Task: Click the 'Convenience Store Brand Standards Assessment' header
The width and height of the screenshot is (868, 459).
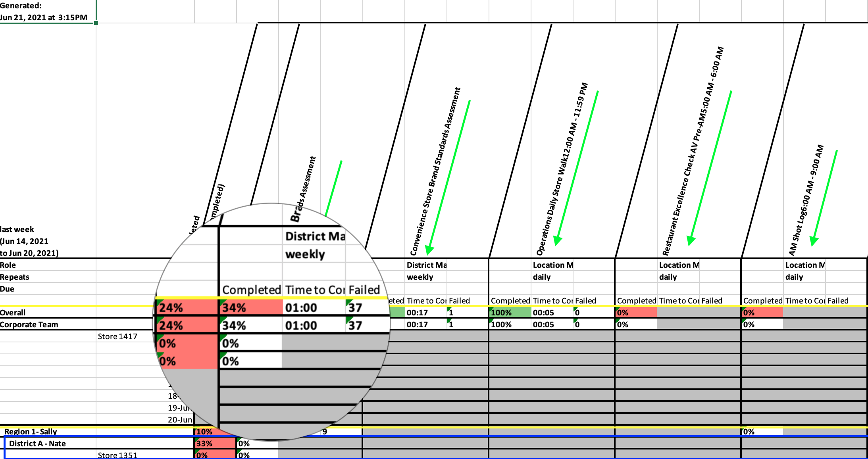Action: tap(435, 171)
